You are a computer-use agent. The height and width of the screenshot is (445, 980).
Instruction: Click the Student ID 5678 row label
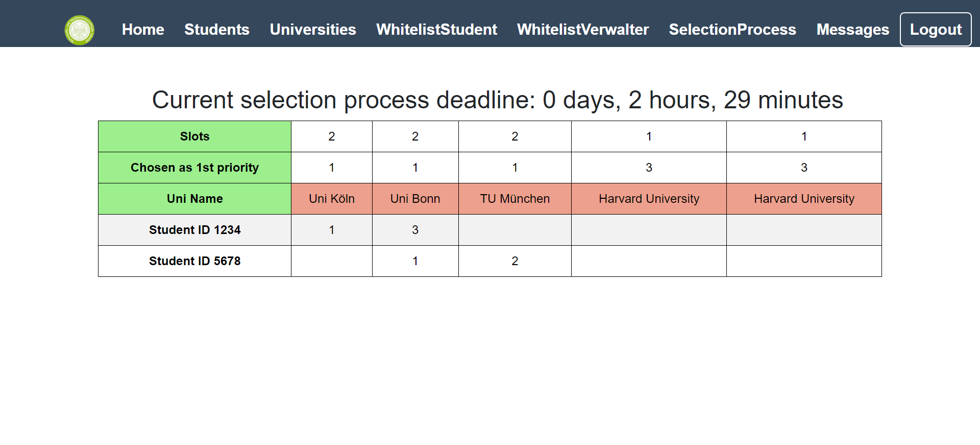coord(194,261)
